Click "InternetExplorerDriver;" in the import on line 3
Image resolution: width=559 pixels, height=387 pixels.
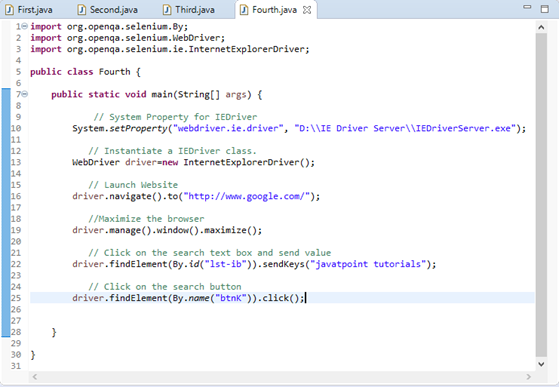point(249,49)
